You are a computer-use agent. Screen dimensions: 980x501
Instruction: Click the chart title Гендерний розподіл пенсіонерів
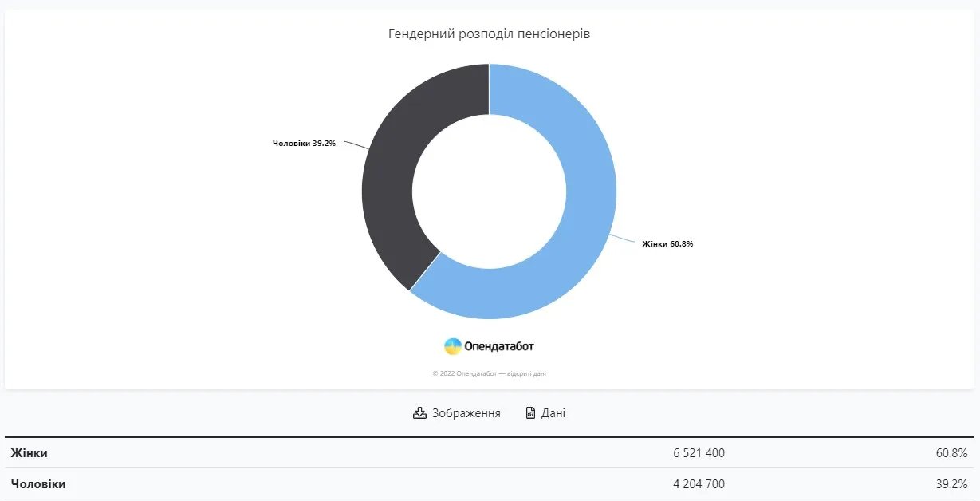(x=489, y=34)
